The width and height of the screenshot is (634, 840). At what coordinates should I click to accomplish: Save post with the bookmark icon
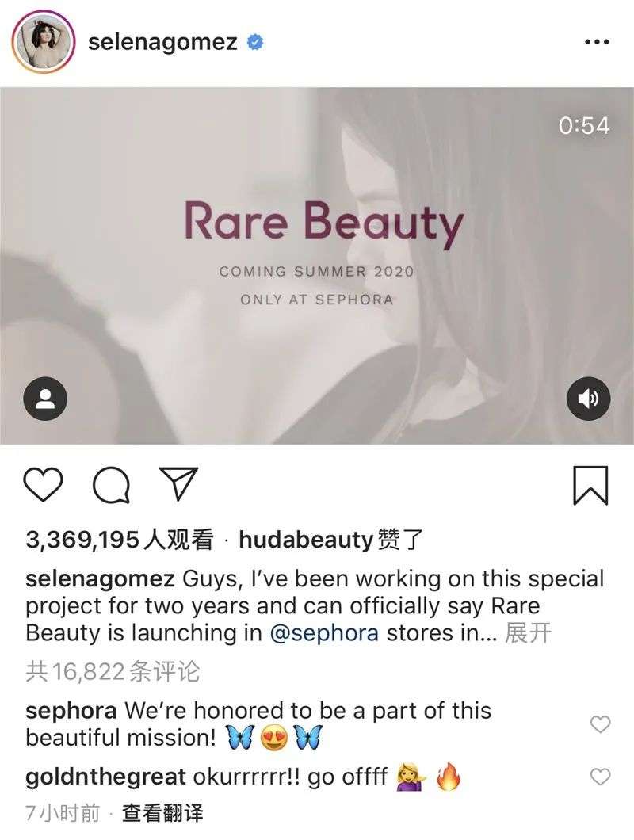(590, 484)
